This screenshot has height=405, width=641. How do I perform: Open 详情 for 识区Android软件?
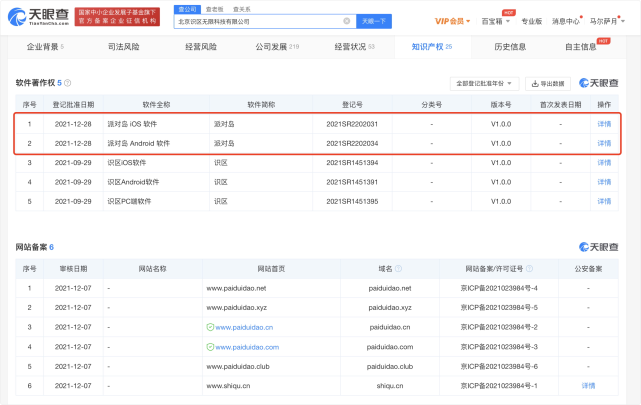pyautogui.click(x=604, y=182)
